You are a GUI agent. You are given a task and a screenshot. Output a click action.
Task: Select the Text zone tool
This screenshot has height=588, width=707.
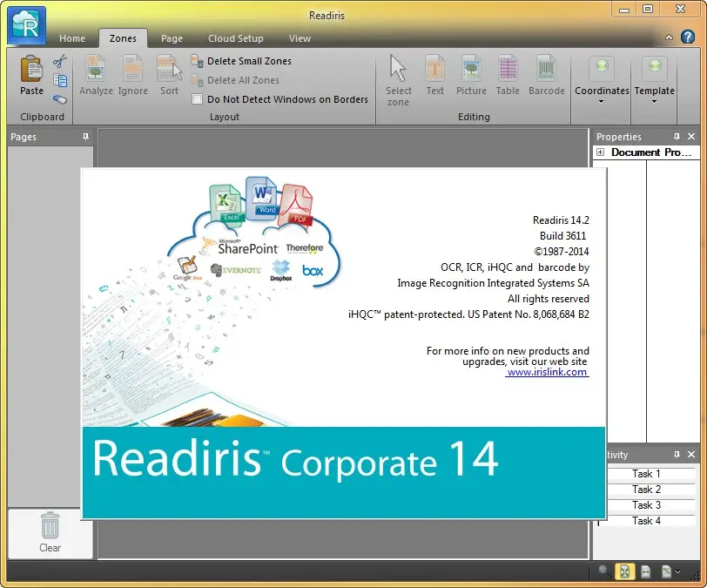coord(435,75)
